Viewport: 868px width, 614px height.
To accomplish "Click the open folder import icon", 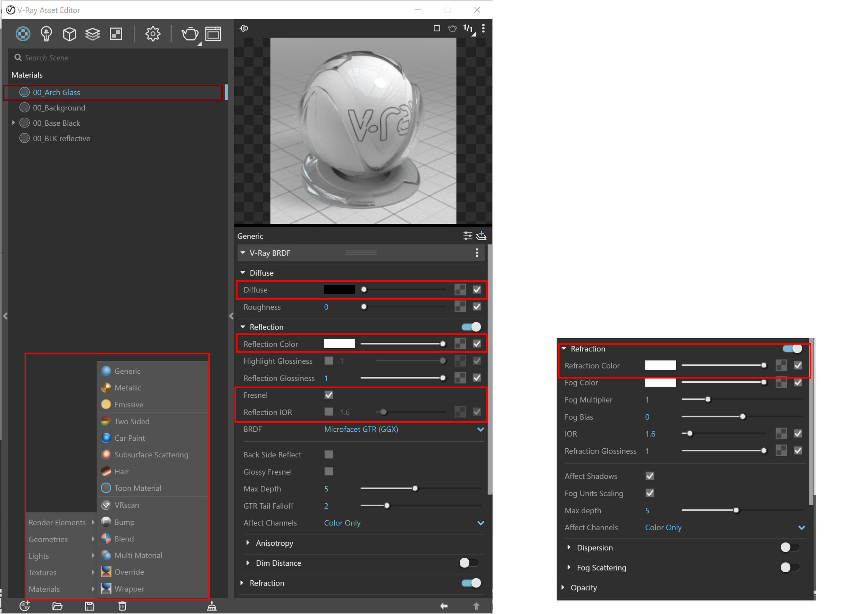I will tap(57, 606).
